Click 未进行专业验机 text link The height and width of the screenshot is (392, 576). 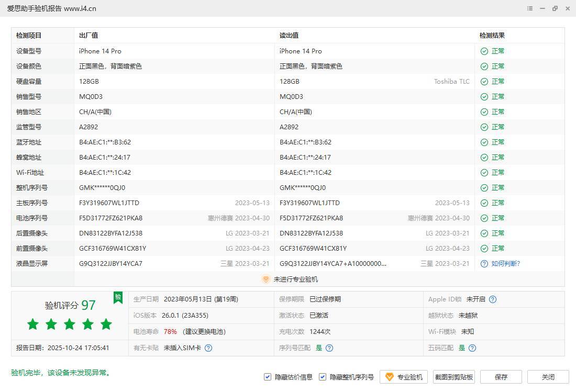(295, 279)
